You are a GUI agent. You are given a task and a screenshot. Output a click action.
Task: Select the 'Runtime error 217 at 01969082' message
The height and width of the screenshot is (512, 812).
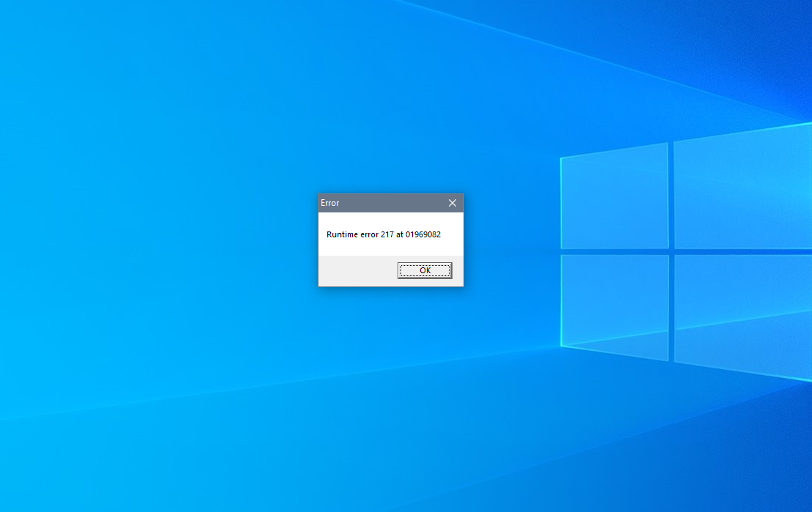coord(383,234)
